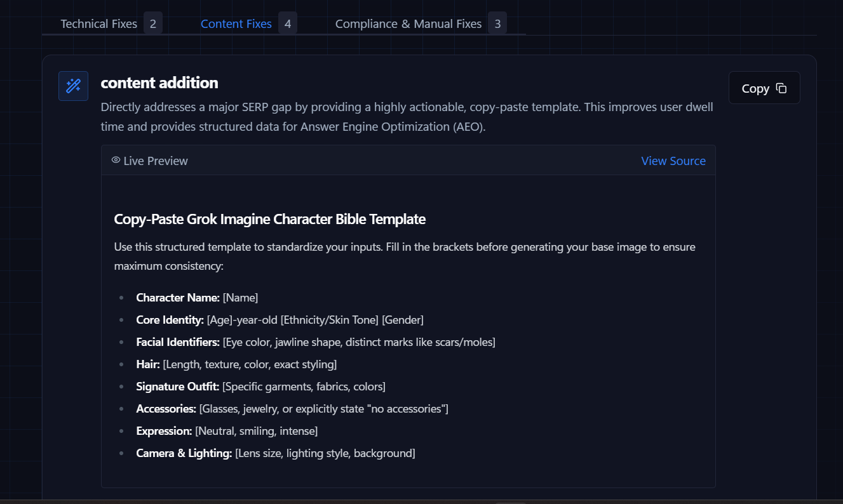This screenshot has width=843, height=504.
Task: Click the Compliance & Manual Fixes badge 3
Action: [x=497, y=24]
